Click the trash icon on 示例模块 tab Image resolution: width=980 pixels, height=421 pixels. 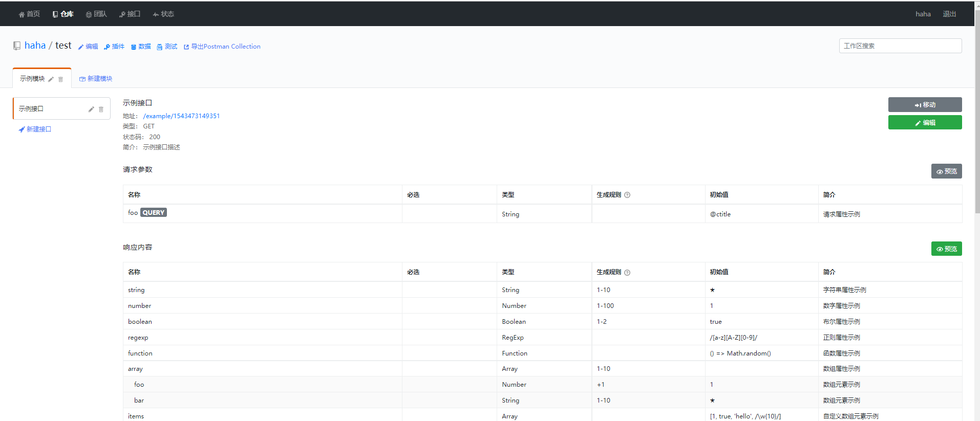coord(60,79)
